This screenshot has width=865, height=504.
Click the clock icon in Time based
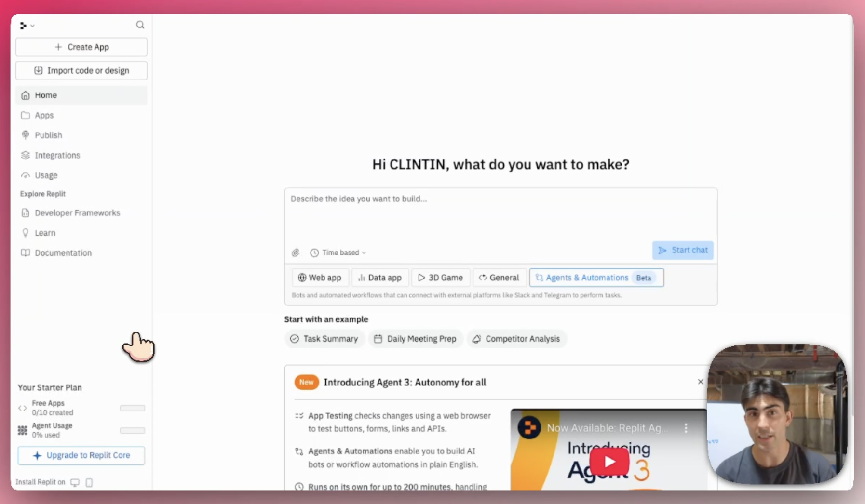[x=314, y=252]
